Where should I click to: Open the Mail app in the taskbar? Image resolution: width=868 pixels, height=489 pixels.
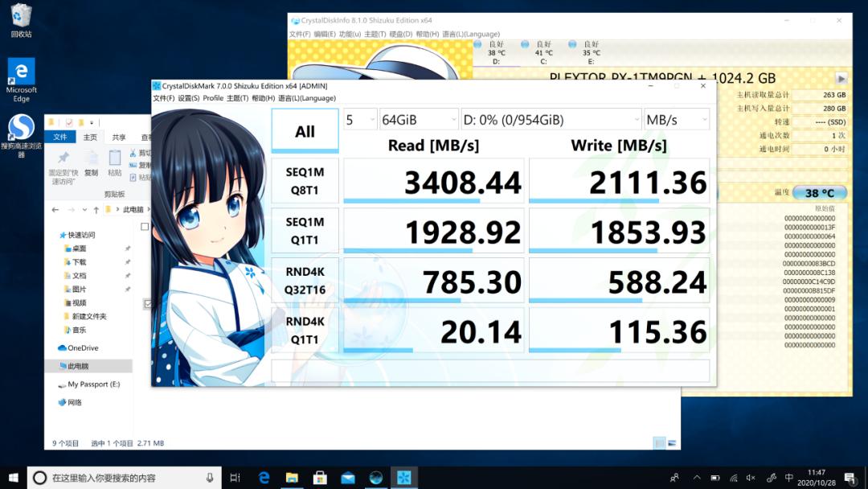click(x=348, y=478)
